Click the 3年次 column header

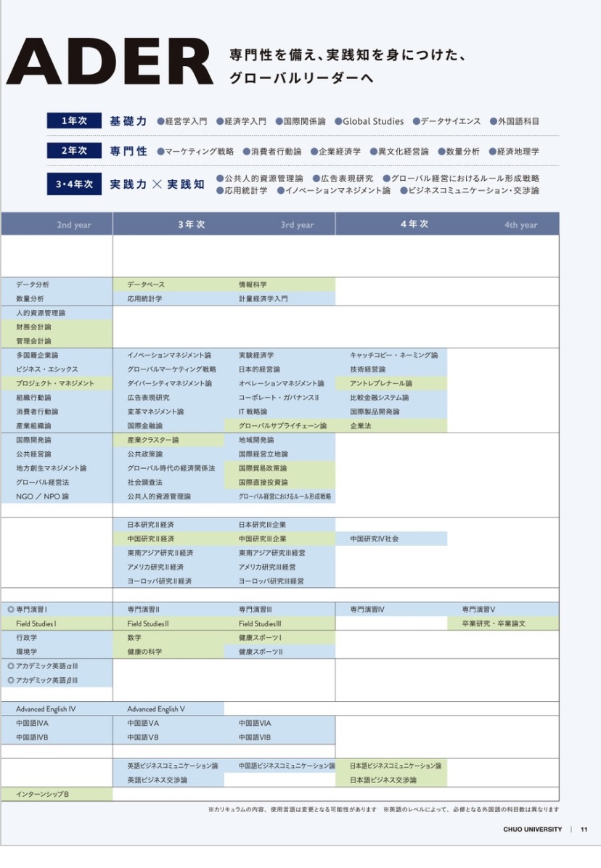[x=192, y=224]
